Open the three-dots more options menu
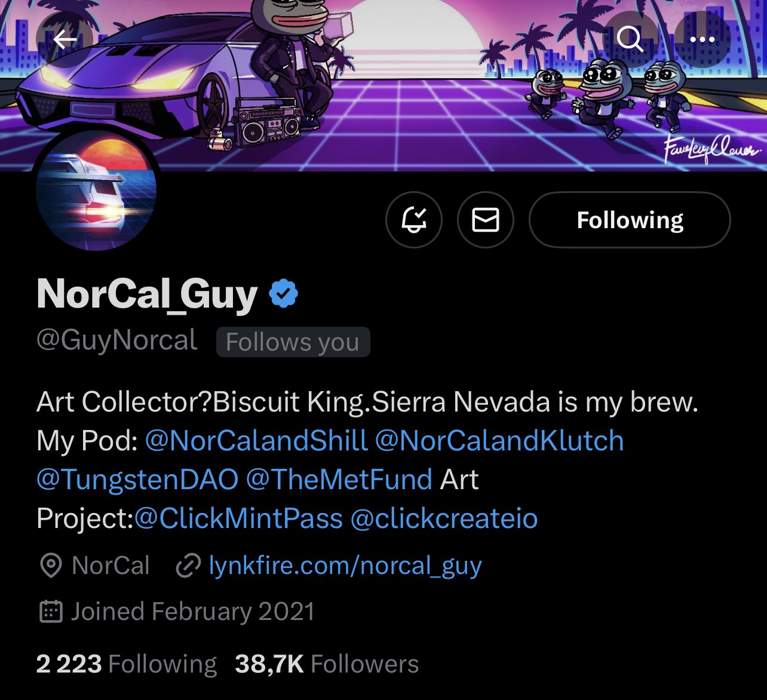 pyautogui.click(x=702, y=39)
